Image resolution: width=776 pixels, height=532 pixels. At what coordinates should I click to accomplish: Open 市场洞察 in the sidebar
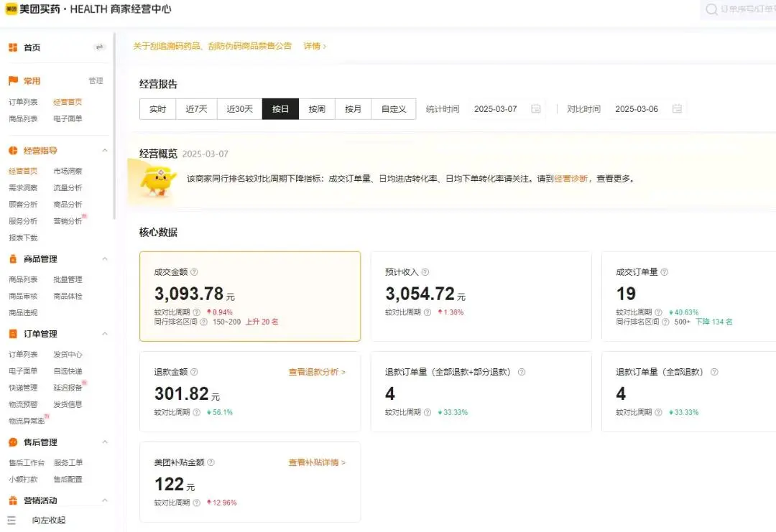(x=68, y=171)
